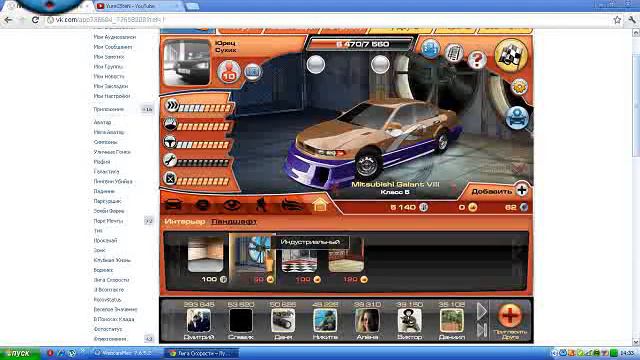
Task: Open friend Виктор's avatar
Action: (409, 320)
